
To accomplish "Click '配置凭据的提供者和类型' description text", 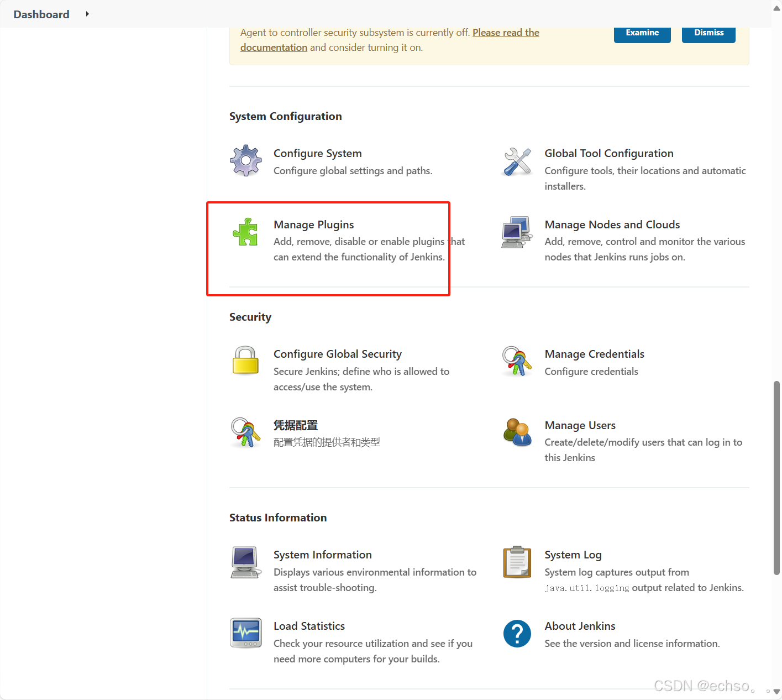I will [x=327, y=442].
